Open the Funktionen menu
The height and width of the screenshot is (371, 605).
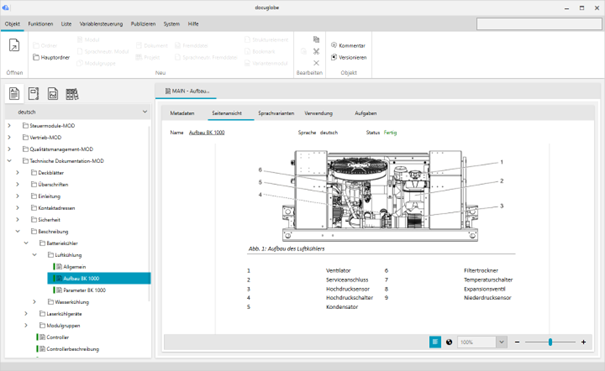click(41, 24)
